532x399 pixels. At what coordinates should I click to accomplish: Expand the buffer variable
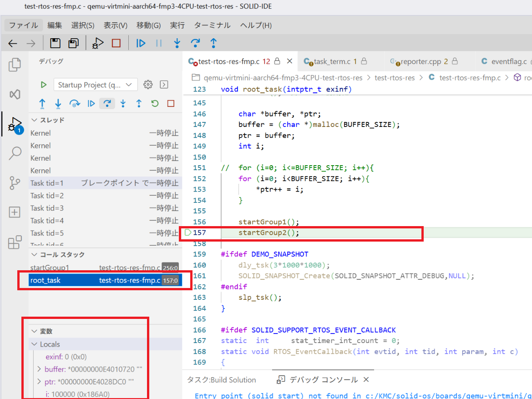(39, 369)
